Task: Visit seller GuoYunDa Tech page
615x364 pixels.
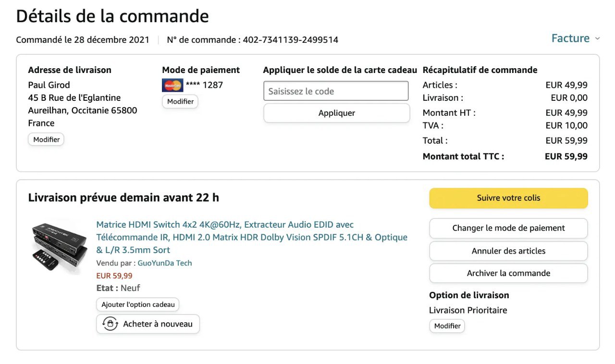Action: [165, 263]
